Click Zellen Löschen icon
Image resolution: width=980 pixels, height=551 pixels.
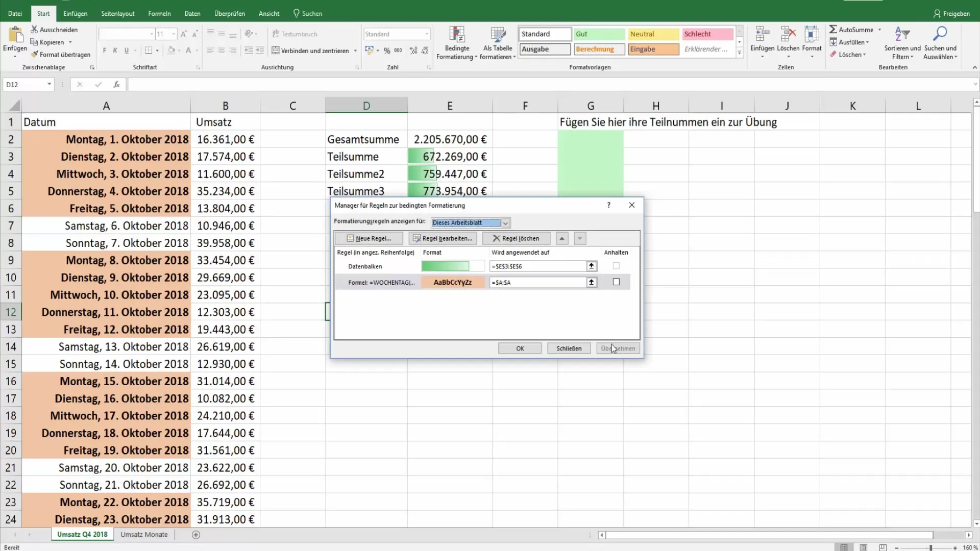click(788, 34)
